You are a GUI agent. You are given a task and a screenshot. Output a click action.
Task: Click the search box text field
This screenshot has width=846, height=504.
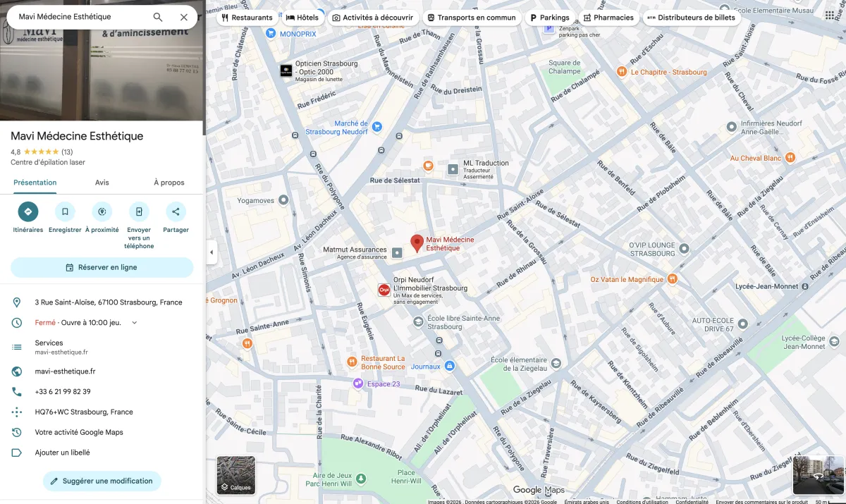[81, 17]
